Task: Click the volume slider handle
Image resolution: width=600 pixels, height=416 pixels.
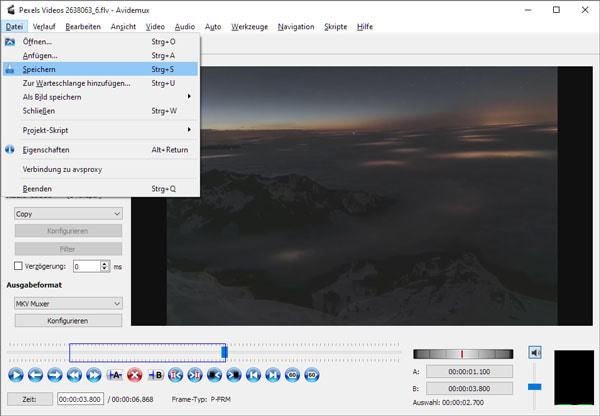Action: click(535, 386)
